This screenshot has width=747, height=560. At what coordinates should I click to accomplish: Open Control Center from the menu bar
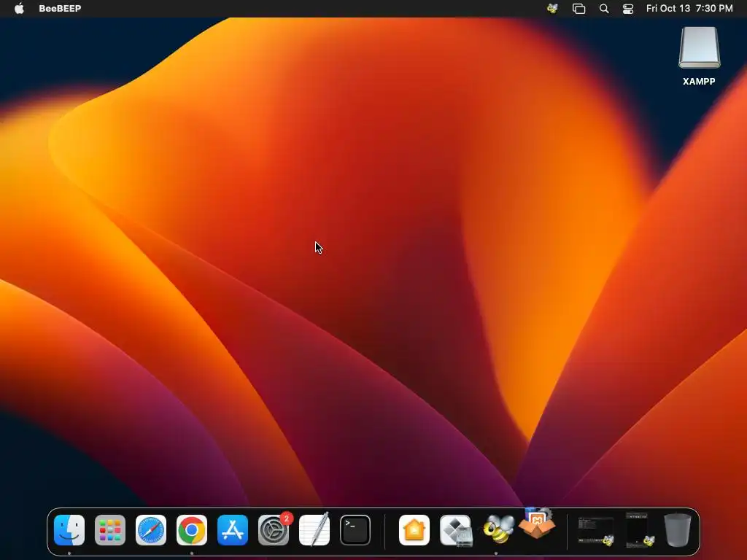628,9
